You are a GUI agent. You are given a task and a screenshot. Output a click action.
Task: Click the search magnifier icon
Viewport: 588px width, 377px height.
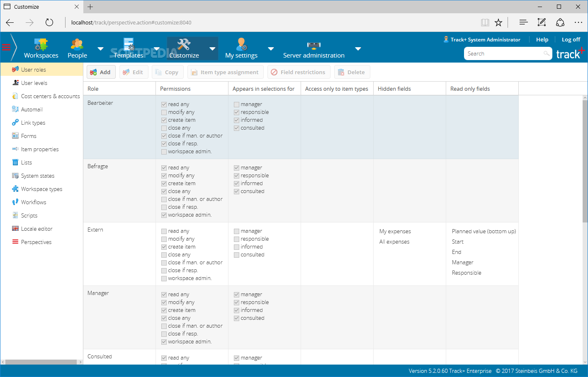click(x=547, y=53)
